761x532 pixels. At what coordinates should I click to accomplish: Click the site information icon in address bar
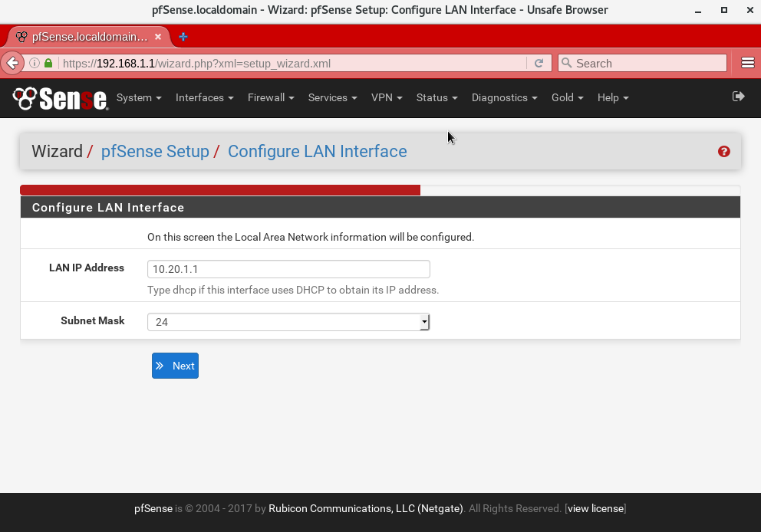[35, 63]
